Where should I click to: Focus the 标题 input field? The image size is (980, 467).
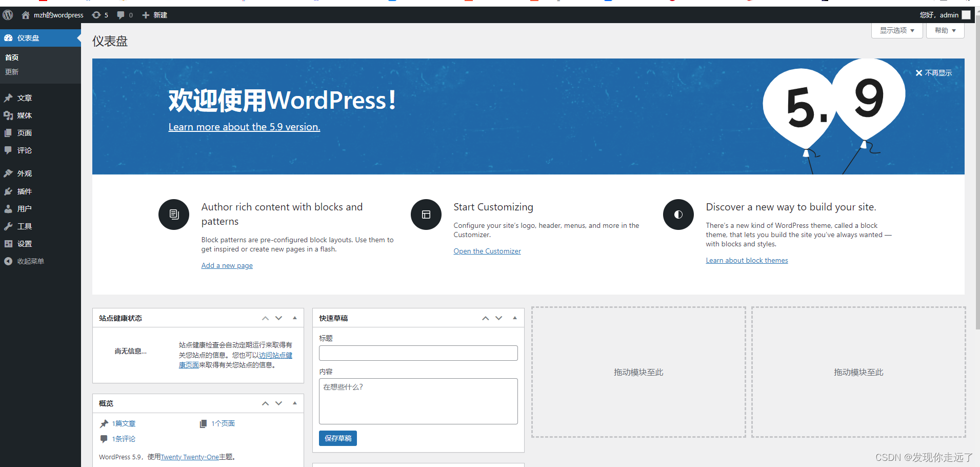[418, 353]
